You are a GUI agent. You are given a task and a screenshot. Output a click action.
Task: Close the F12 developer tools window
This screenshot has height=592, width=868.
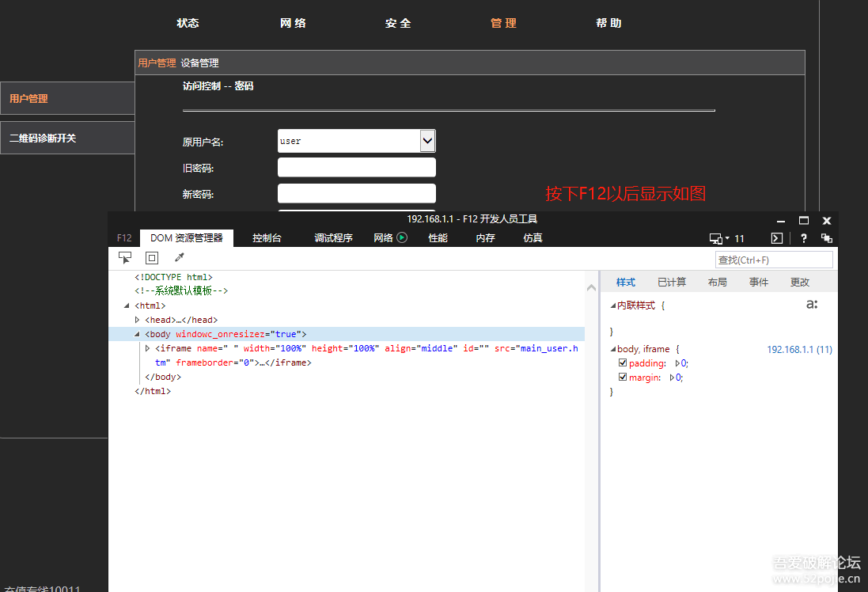coord(827,220)
